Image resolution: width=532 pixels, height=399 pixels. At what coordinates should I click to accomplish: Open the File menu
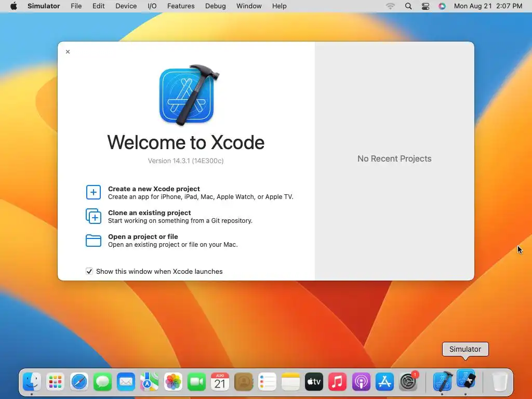coord(76,6)
